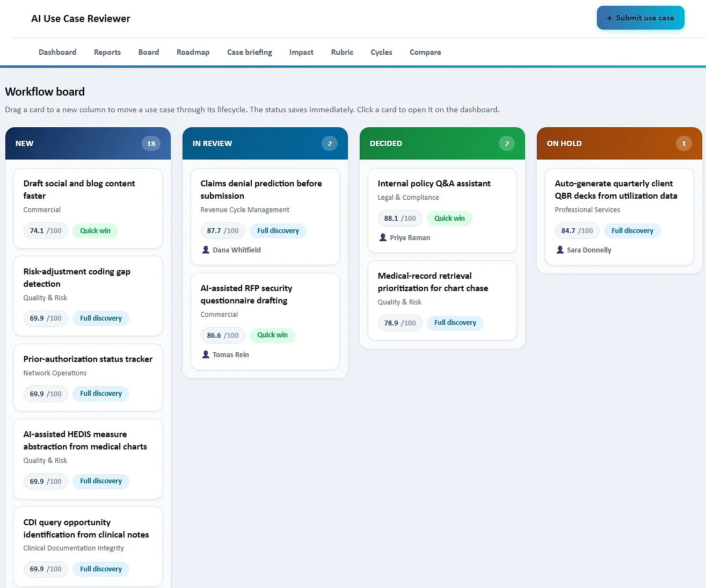Open Medical-record retrieval prioritization card
Viewport: 706px width, 588px height.
[x=442, y=301]
